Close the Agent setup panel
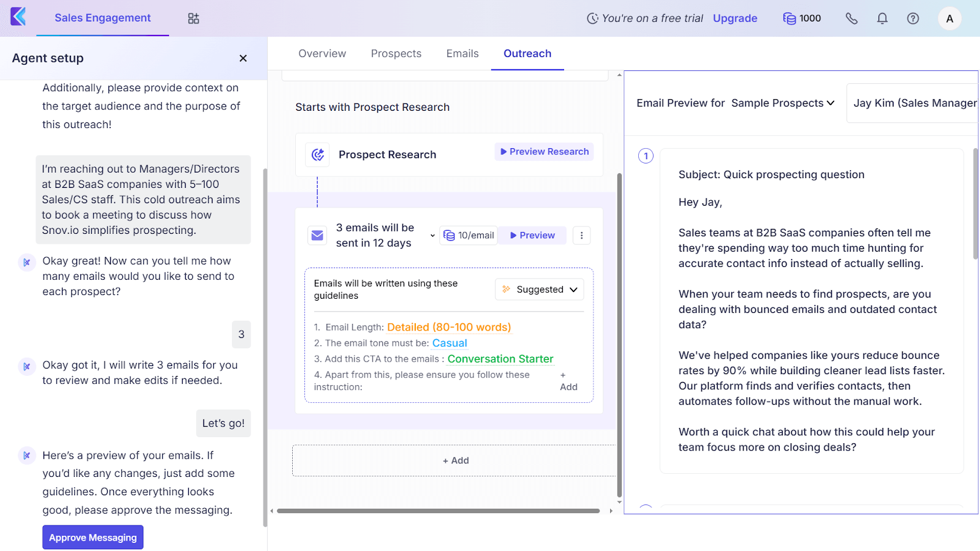Screen dimensions: 980x551 (x=243, y=58)
